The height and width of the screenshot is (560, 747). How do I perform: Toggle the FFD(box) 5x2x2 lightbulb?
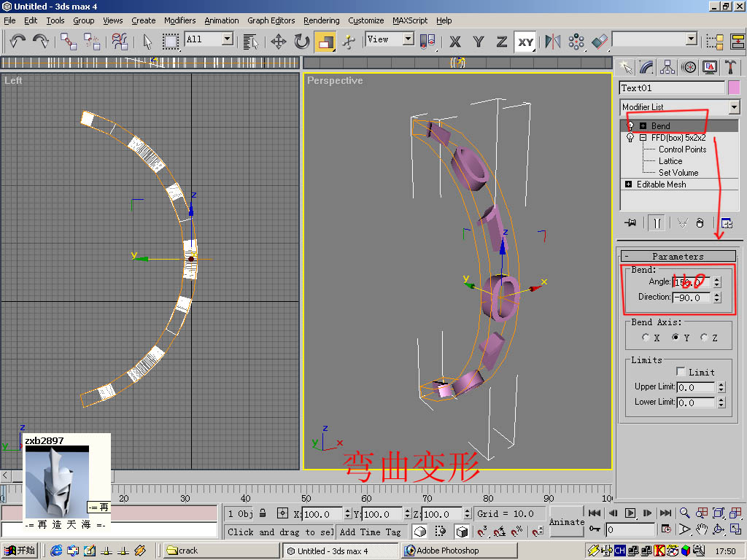tap(630, 138)
